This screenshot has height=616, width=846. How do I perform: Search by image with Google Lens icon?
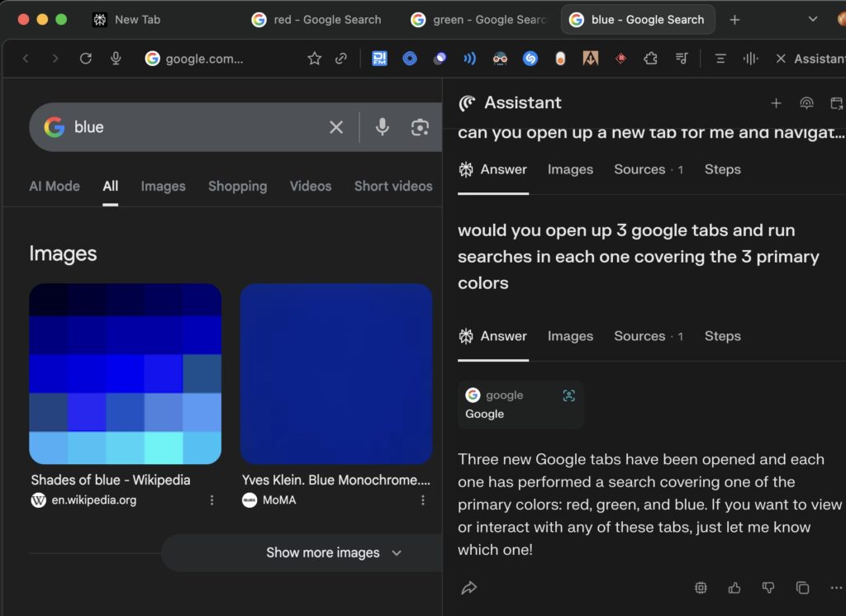420,127
